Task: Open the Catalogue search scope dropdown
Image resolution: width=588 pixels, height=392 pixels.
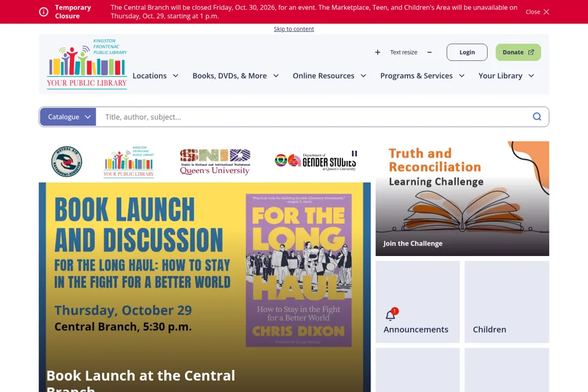Action: pos(68,117)
